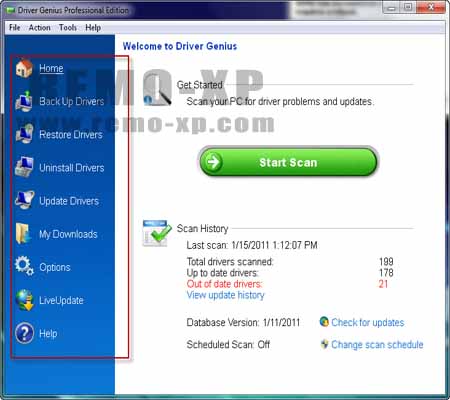Screen dimensions: 450x400
Task: Open the Action menu
Action: pos(40,28)
